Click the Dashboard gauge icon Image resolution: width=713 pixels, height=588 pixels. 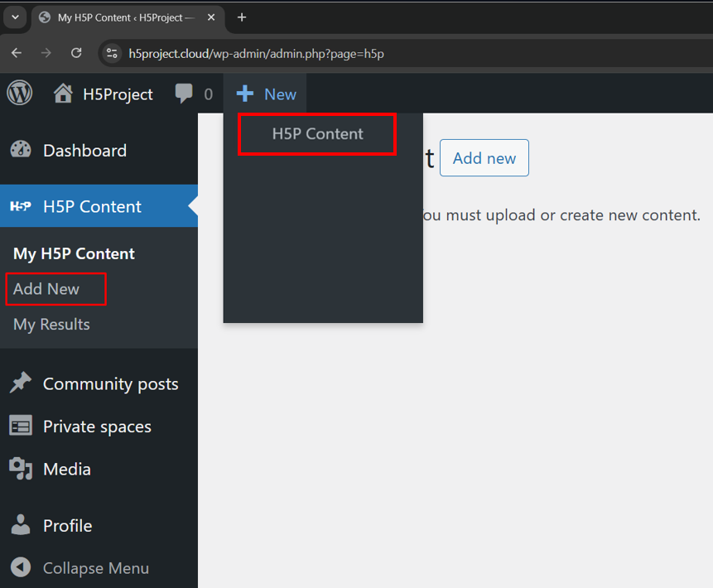pos(21,150)
